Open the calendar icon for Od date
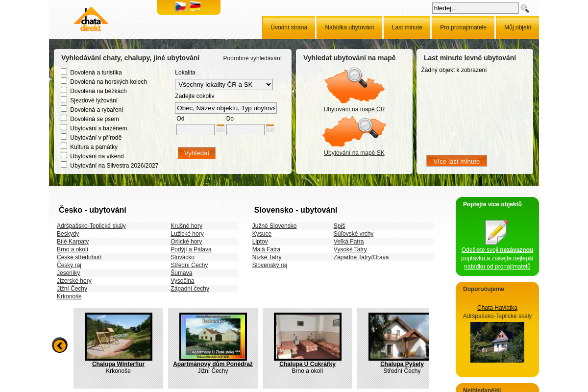Viewport: 588px width, 392px height. 220,128
